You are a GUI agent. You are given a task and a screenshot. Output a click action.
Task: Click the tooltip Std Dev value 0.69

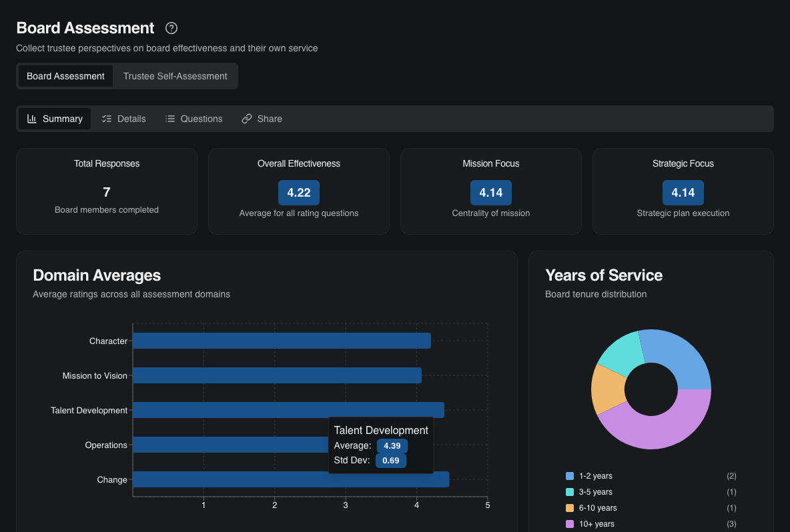tap(390, 461)
